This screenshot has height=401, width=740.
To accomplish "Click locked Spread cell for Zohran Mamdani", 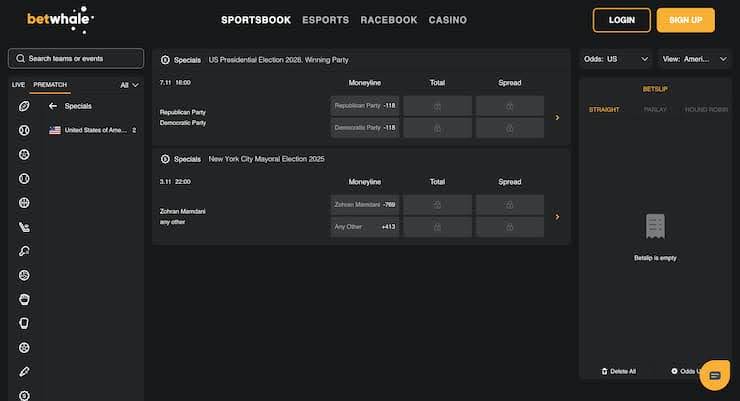I will (510, 205).
